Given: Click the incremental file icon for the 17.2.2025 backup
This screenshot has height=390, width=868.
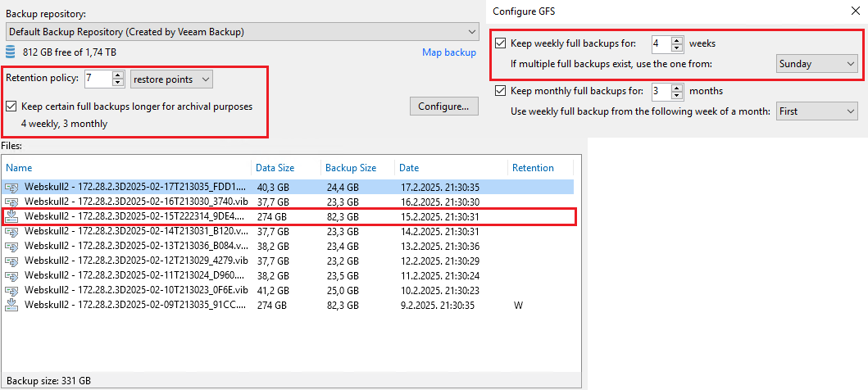Looking at the screenshot, I should click(11, 187).
